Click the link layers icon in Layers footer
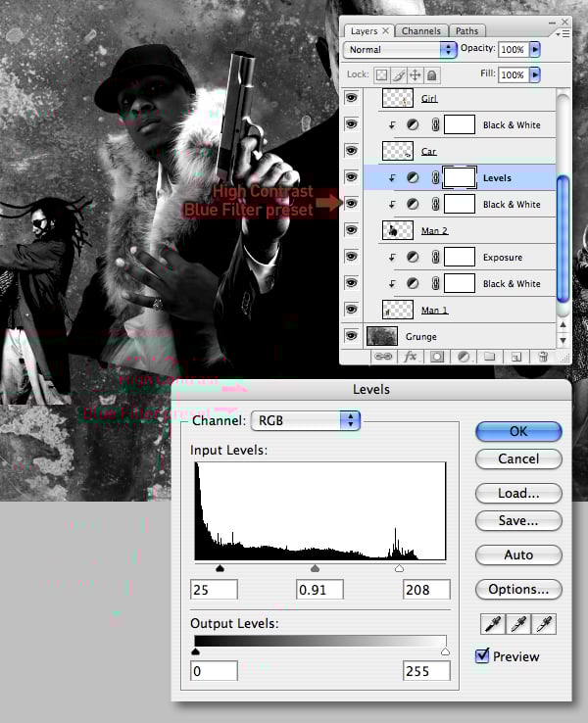 click(x=383, y=357)
